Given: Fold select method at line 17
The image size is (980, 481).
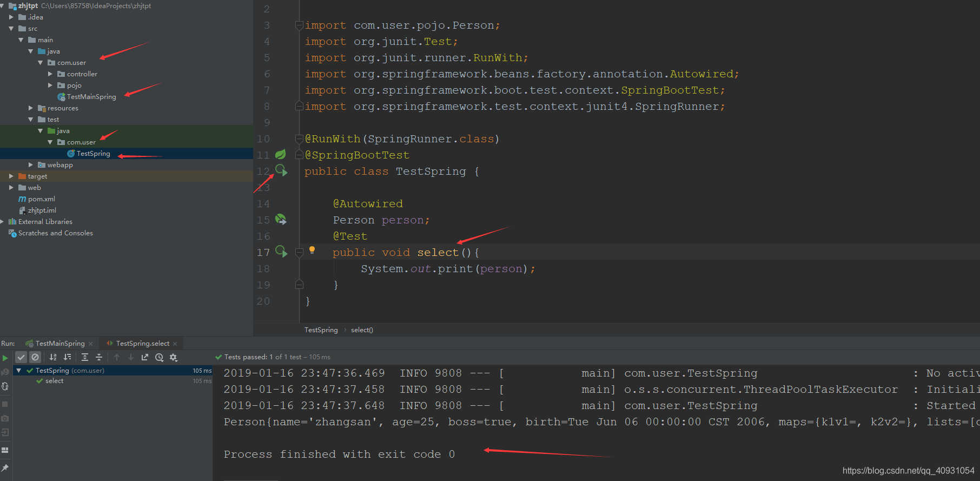Looking at the screenshot, I should (299, 252).
